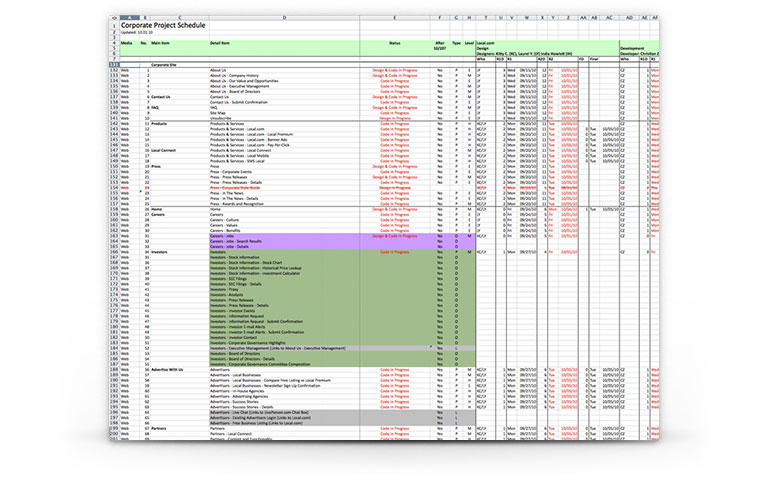768x480 pixels.
Task: Click the 'Careers - Culture' cell
Action: tap(224, 220)
